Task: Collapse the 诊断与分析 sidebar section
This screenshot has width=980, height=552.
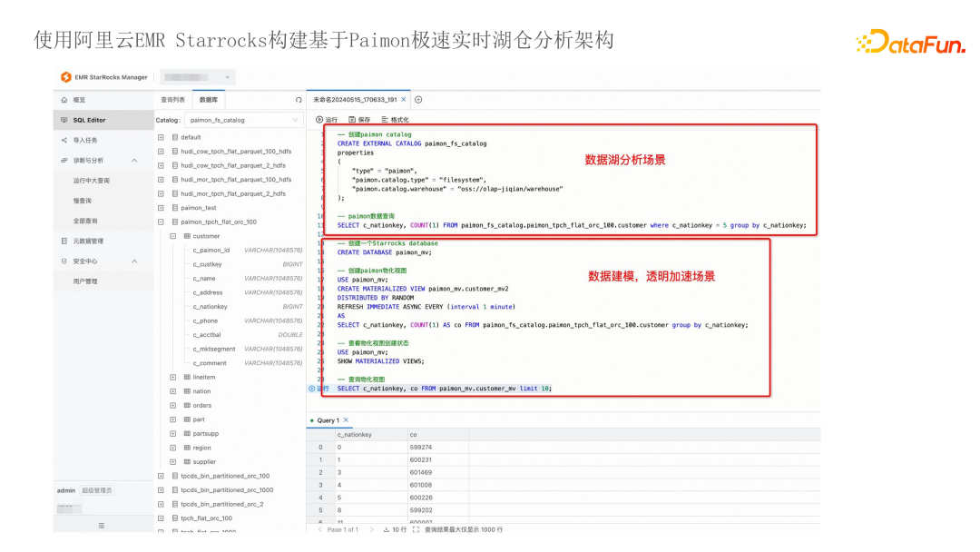Action: coord(134,161)
